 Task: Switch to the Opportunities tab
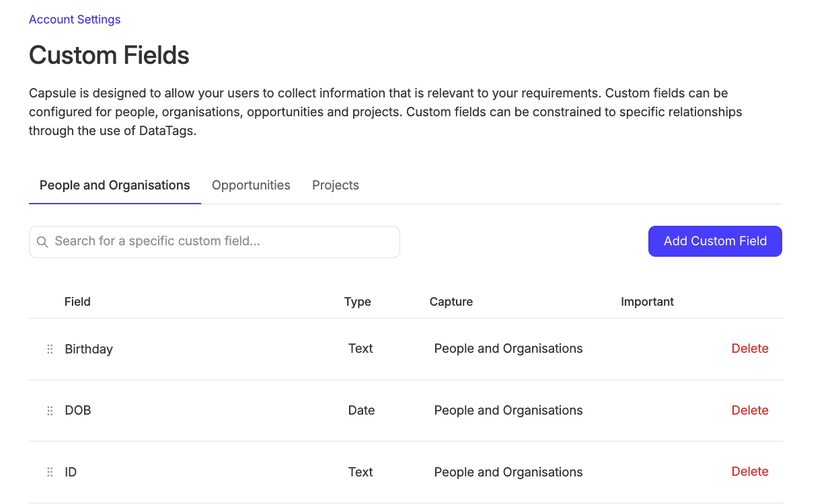pos(251,185)
